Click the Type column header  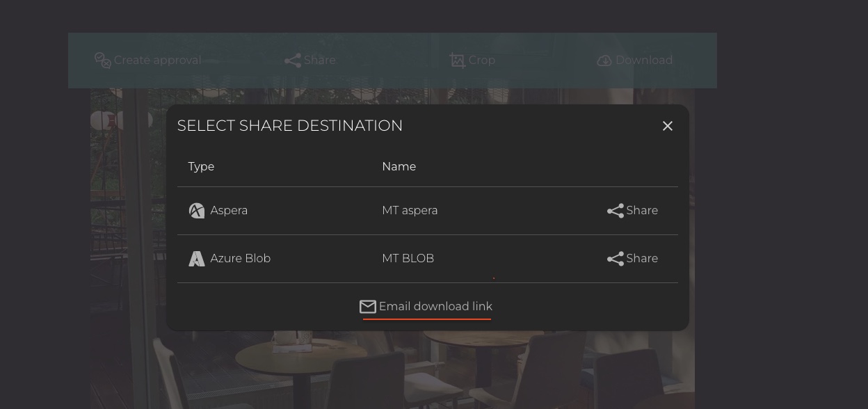pos(201,167)
